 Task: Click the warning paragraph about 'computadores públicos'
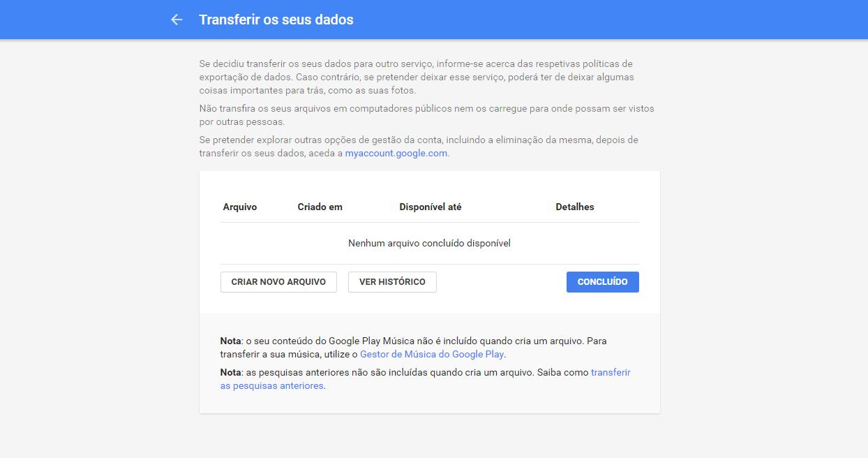pyautogui.click(x=426, y=115)
